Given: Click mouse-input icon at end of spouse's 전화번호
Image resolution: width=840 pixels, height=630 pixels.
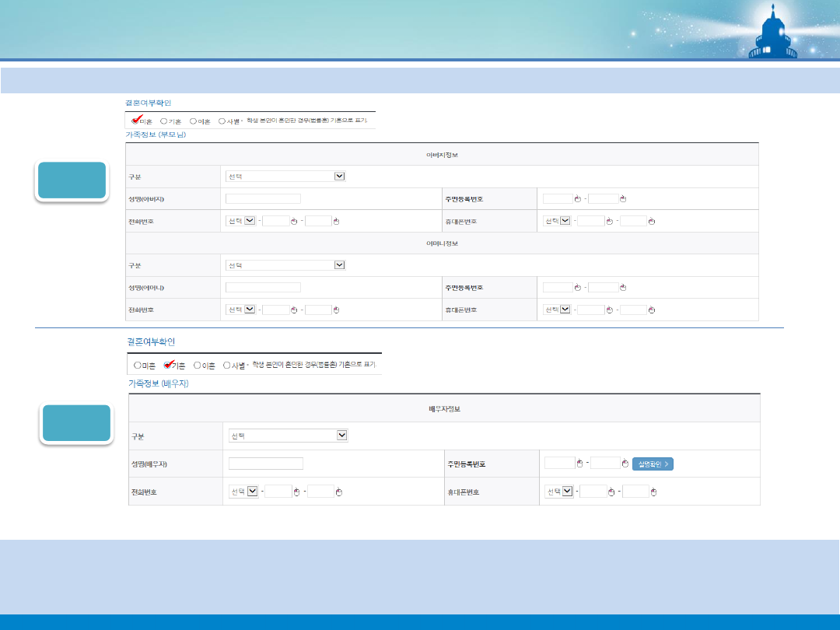Looking at the screenshot, I should 339,492.
